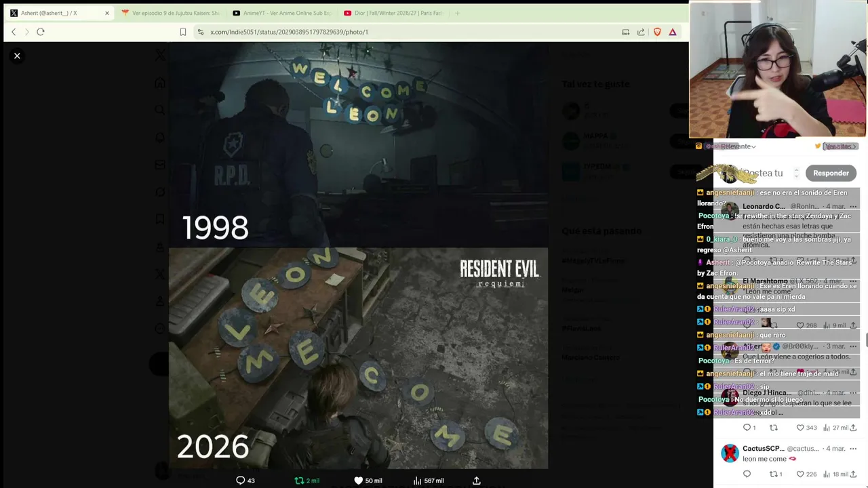Screen dimensions: 868x488
Task: Share the reply with 27 mil views
Action: coord(853,428)
